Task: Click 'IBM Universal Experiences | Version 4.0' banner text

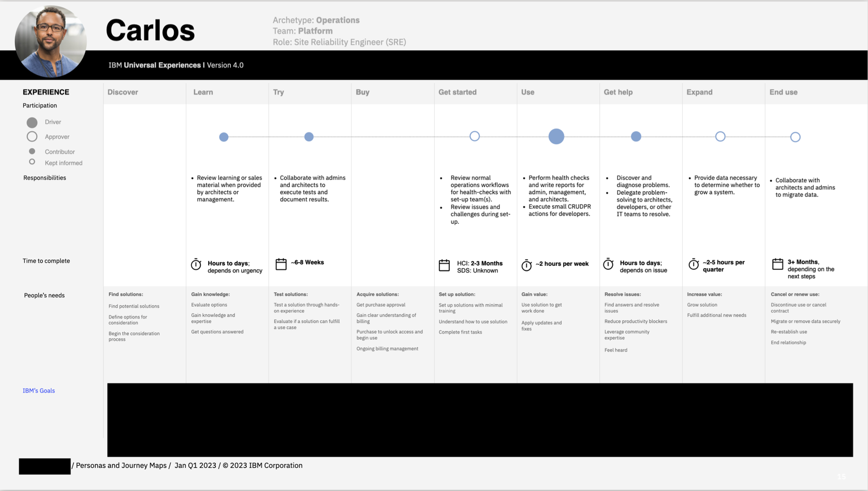Action: (x=175, y=65)
